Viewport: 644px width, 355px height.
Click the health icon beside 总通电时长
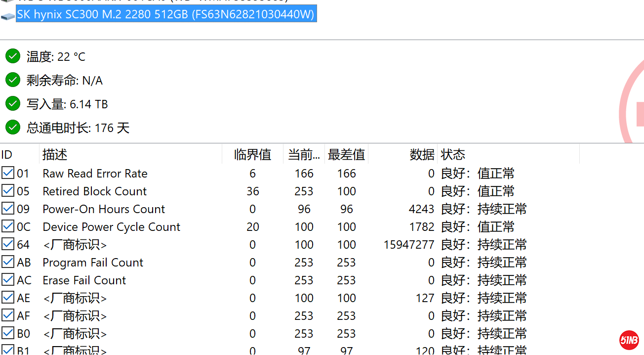click(12, 127)
